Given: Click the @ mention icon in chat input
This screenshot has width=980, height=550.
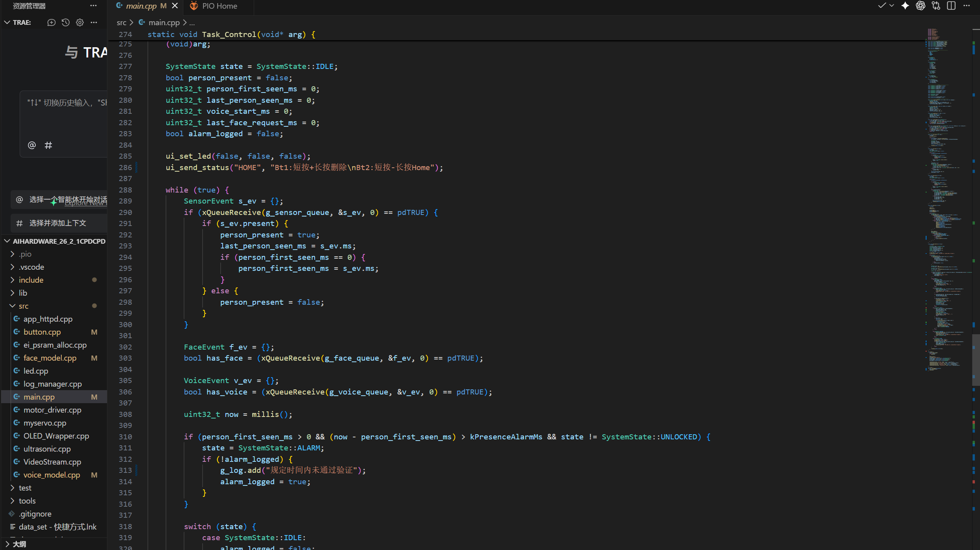Looking at the screenshot, I should 32,145.
